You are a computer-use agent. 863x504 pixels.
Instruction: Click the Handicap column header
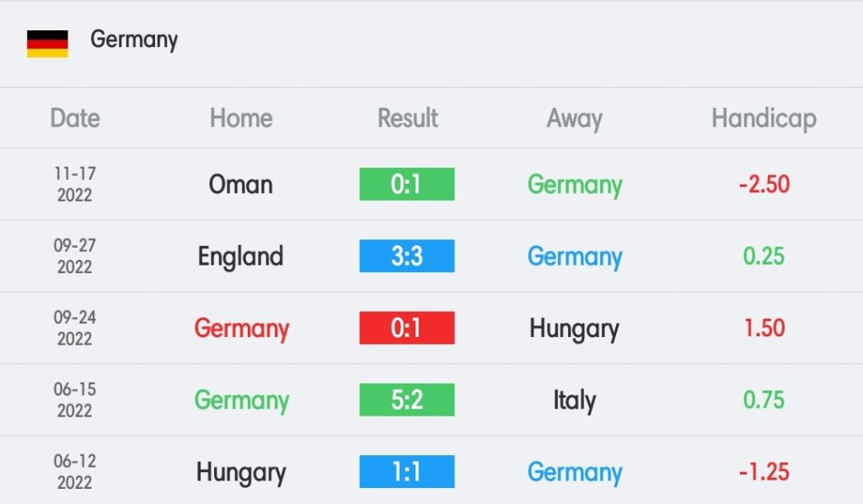[764, 120]
